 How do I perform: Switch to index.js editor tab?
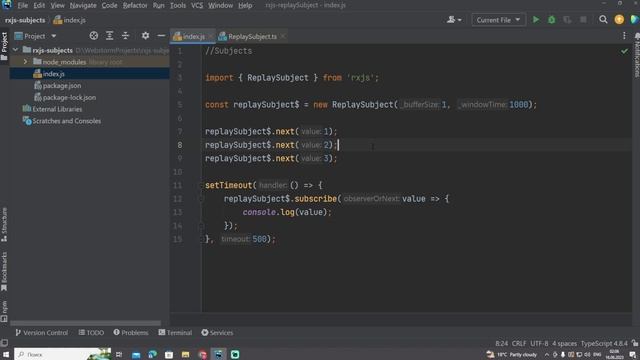click(193, 36)
